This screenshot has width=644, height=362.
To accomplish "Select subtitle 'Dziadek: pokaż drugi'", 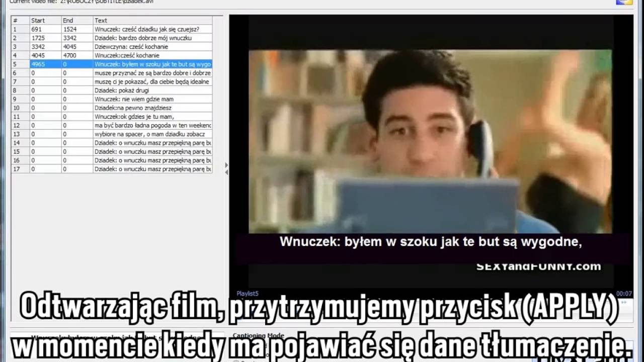I will 122,90.
